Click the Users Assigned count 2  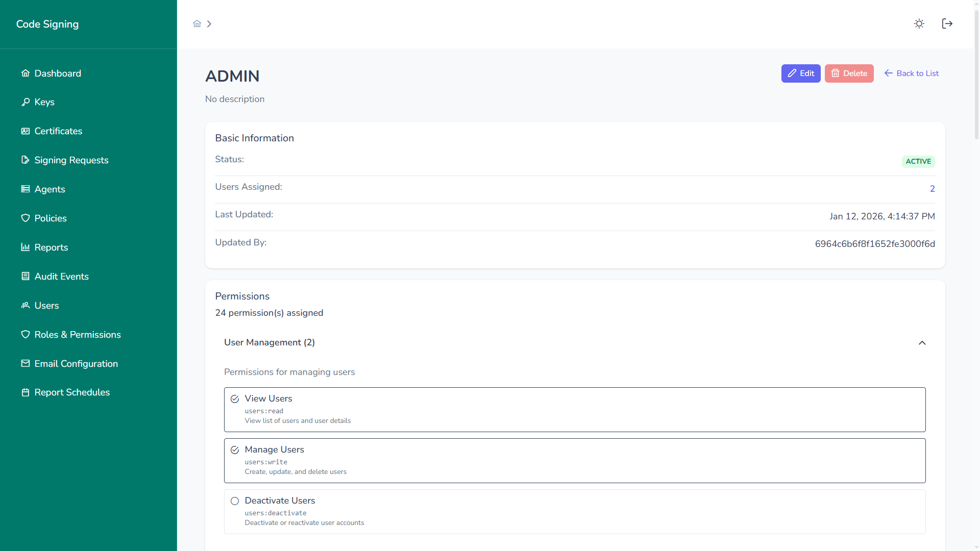(932, 189)
